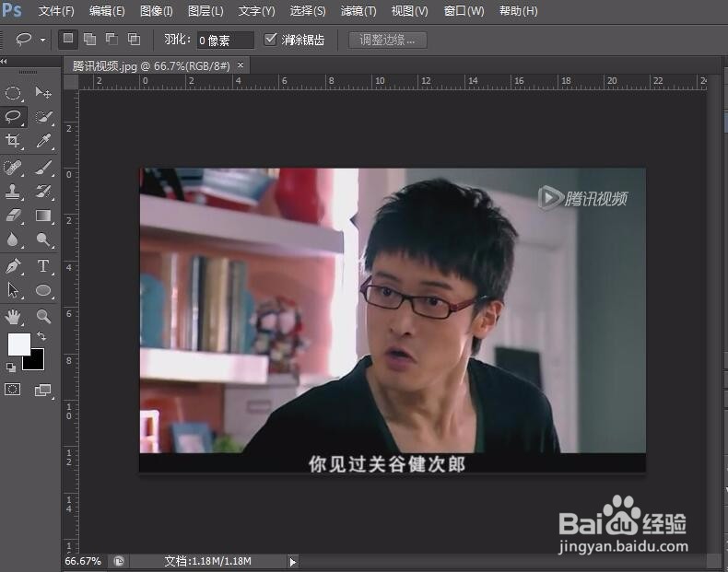The image size is (728, 572).
Task: Select the Gradient tool
Action: [43, 216]
